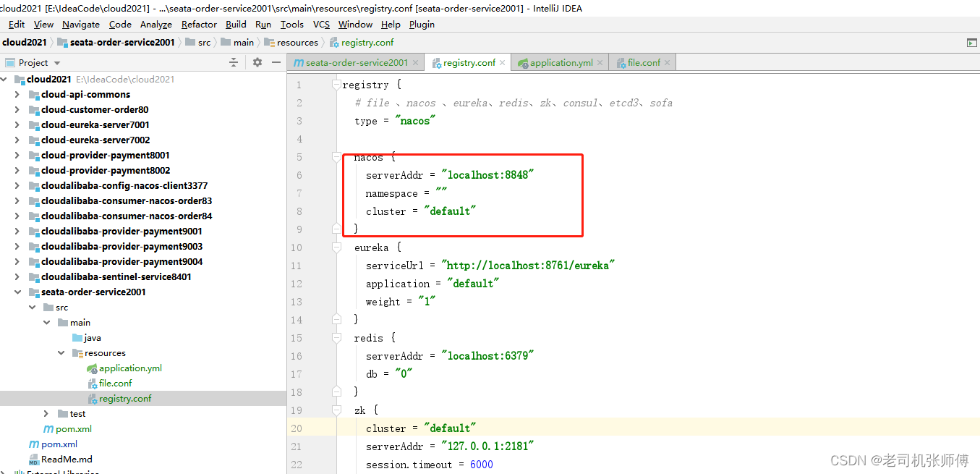The height and width of the screenshot is (474, 980).
Task: Fold the redis block at line 15
Action: (x=336, y=338)
